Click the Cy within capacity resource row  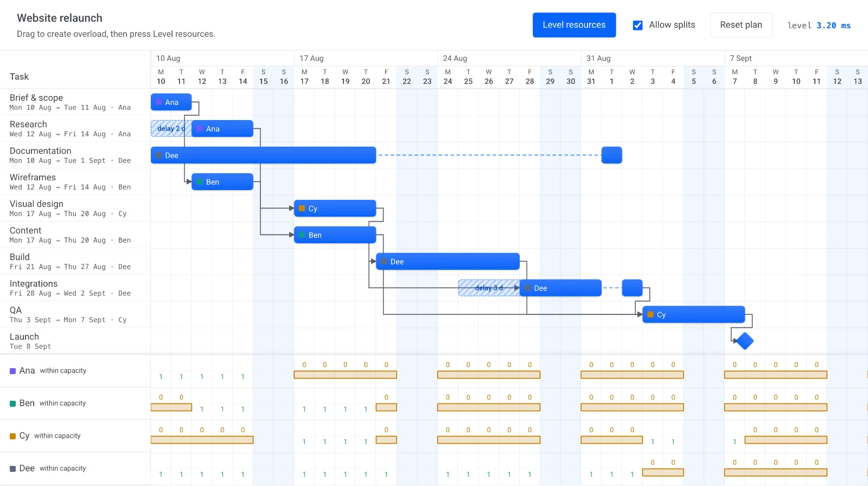(x=75, y=436)
